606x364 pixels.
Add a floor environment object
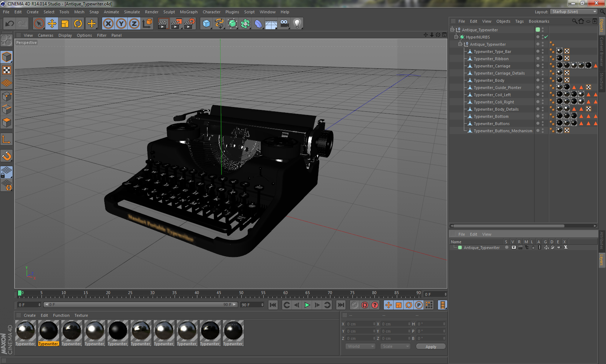coord(271,24)
